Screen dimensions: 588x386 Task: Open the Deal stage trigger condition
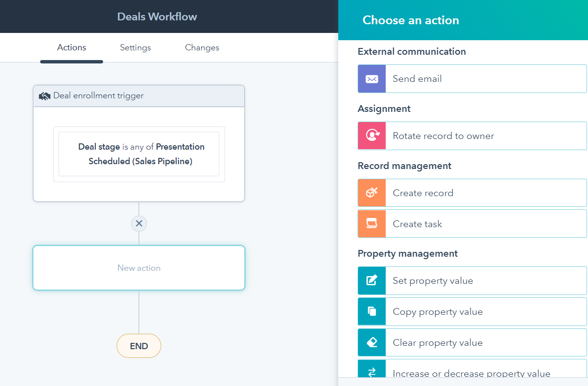coord(139,154)
